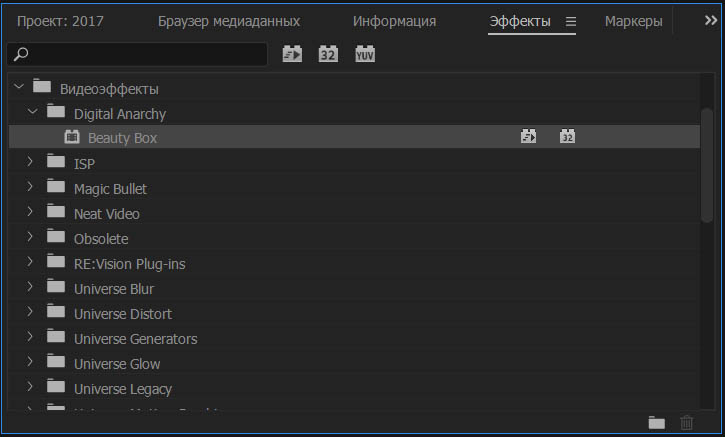The height and width of the screenshot is (437, 725).
Task: Select the Universe Blur label
Action: coord(114,289)
